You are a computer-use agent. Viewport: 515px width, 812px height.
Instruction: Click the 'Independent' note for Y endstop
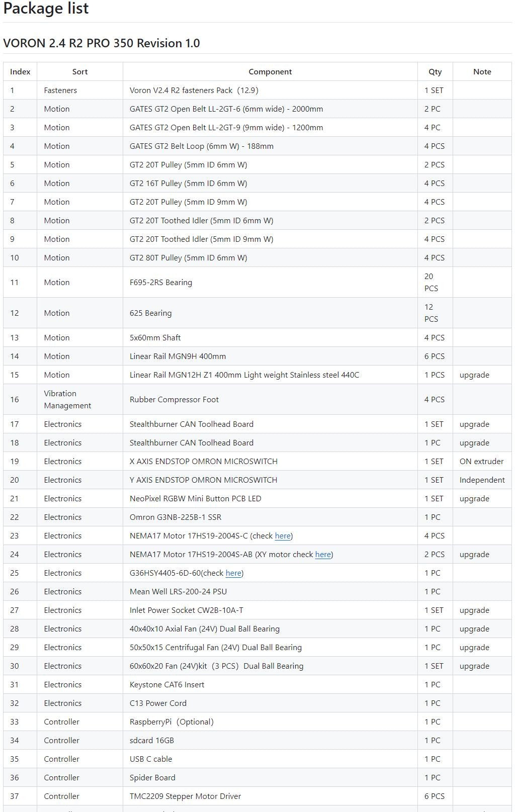[482, 480]
